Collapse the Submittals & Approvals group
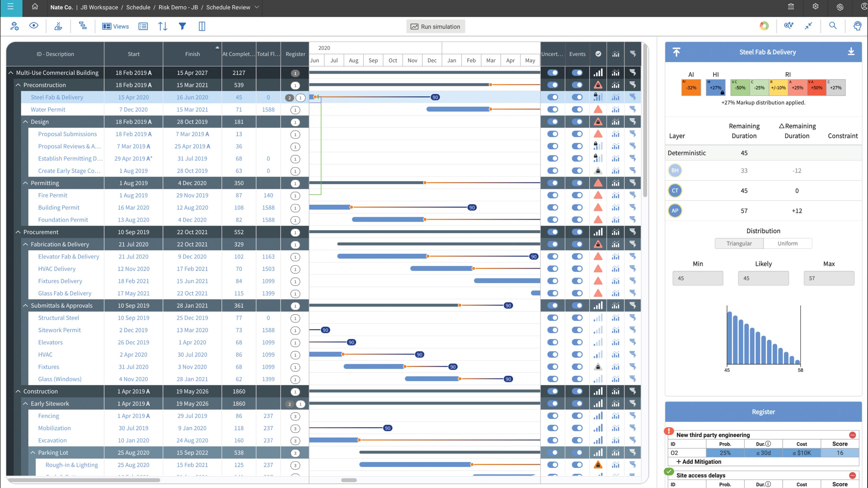Image resolution: width=868 pixels, height=488 pixels. pos(25,306)
